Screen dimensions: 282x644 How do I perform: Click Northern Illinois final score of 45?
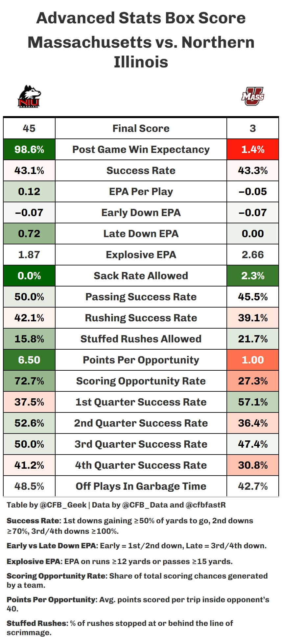[x=29, y=128]
